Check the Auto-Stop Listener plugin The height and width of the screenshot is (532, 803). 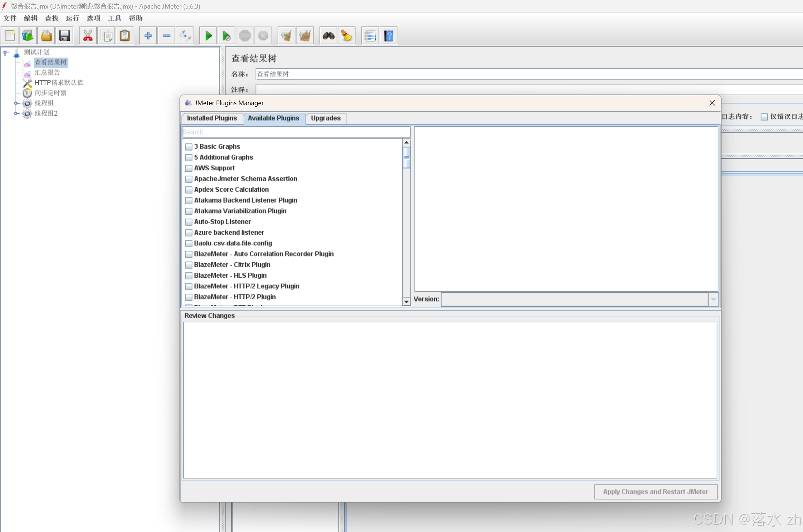(189, 222)
